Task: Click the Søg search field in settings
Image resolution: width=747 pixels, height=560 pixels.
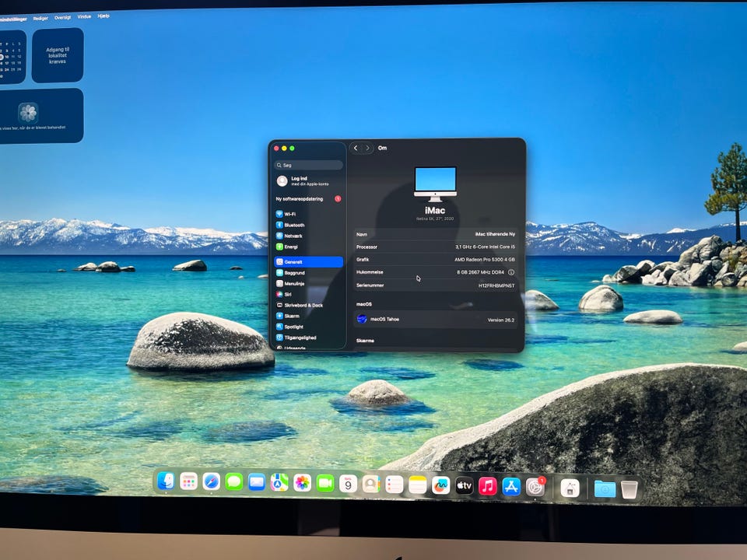Action: pos(309,165)
